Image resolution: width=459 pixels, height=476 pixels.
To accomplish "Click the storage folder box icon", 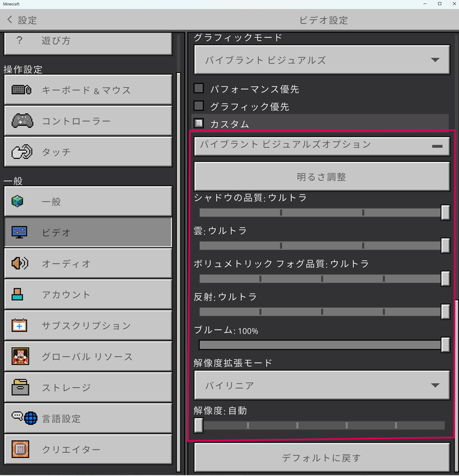I will tap(20, 387).
